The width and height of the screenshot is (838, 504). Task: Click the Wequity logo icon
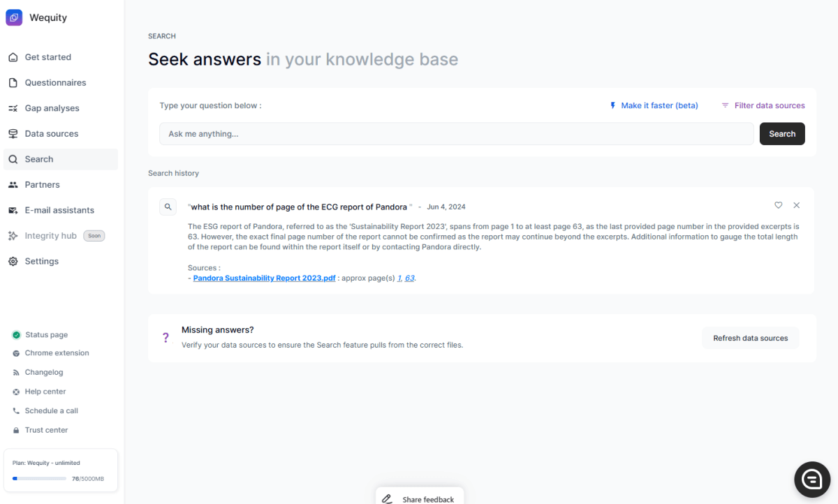point(14,17)
